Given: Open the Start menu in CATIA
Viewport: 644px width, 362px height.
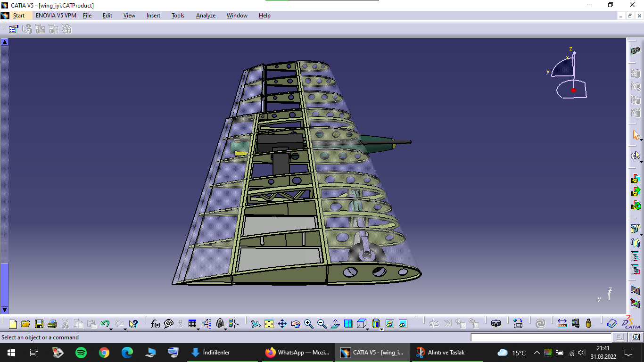Looking at the screenshot, I should [x=19, y=16].
